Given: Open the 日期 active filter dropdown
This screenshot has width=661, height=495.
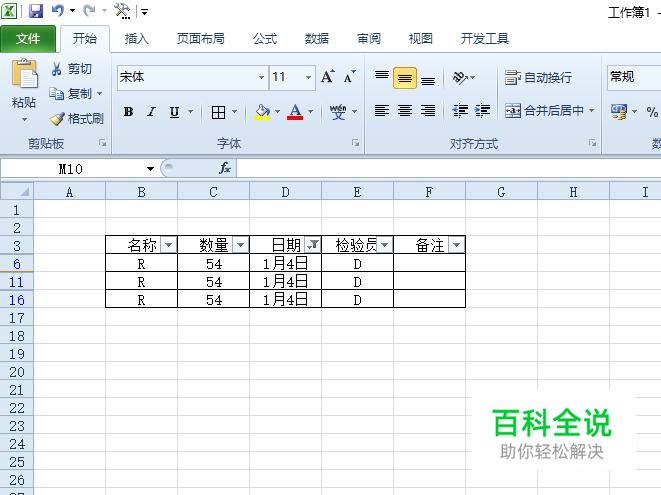Looking at the screenshot, I should pyautogui.click(x=313, y=245).
